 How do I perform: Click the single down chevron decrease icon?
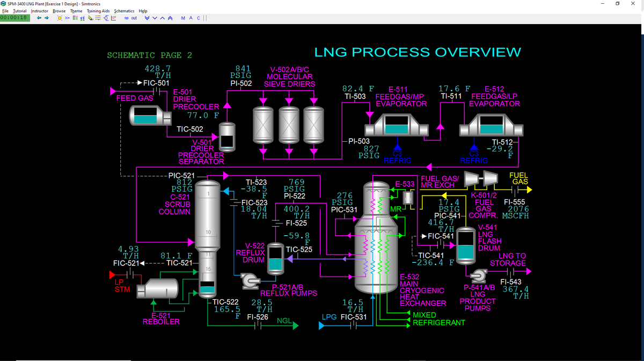click(x=155, y=18)
